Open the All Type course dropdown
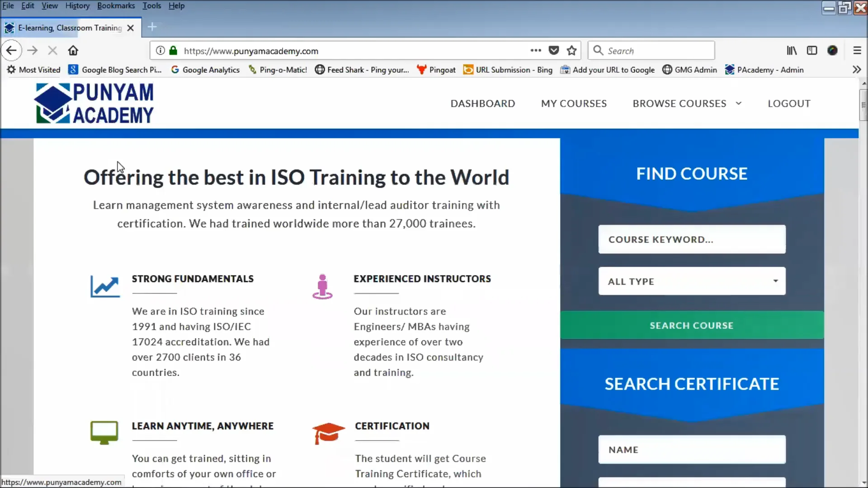Viewport: 868px width, 488px height. click(x=692, y=281)
